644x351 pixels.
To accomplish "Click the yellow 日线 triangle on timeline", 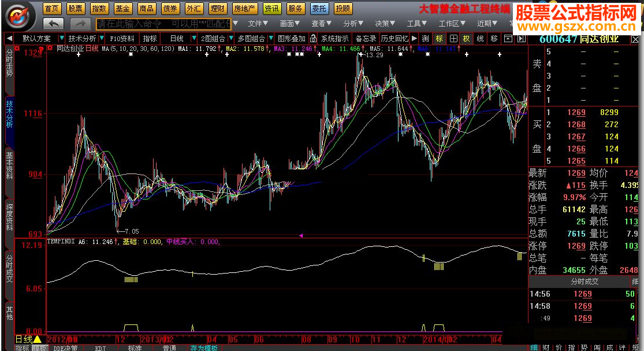I will [38, 339].
